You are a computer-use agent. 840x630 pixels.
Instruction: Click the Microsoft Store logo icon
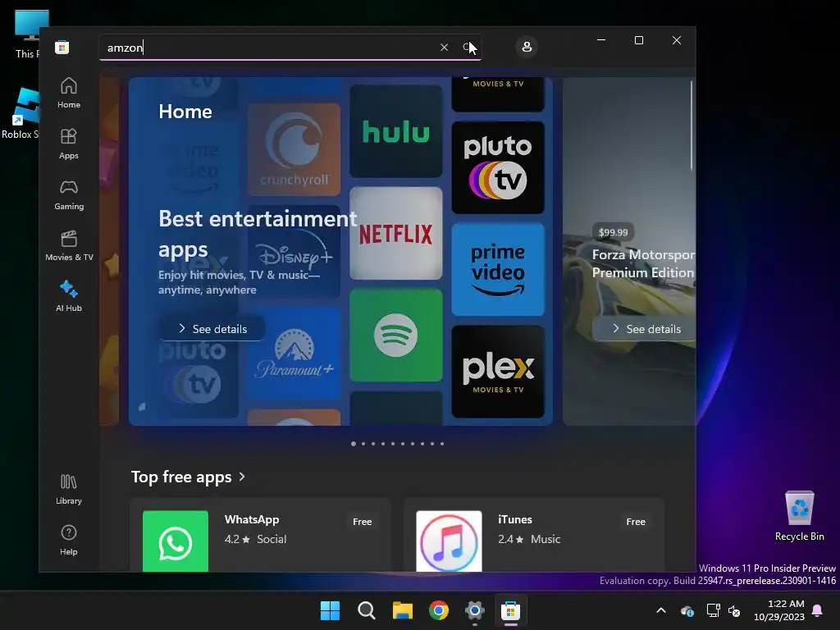point(62,48)
